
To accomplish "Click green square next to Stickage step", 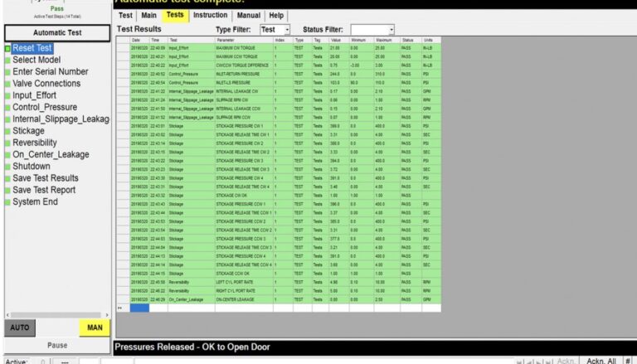I will [7, 131].
